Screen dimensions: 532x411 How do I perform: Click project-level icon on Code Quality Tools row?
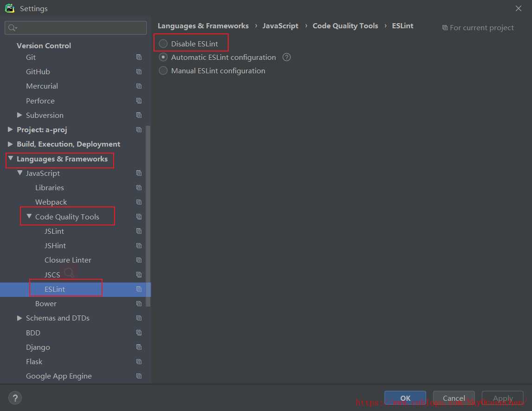139,217
